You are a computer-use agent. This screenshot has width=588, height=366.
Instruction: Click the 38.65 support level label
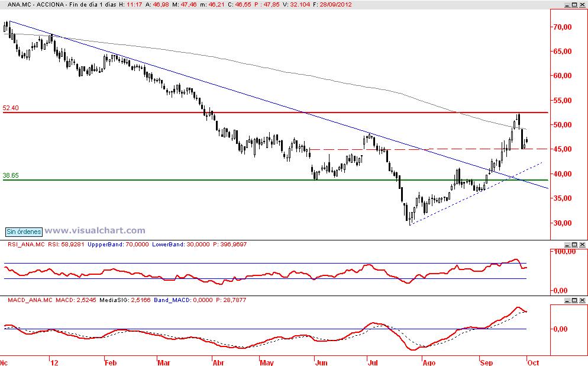11,175
